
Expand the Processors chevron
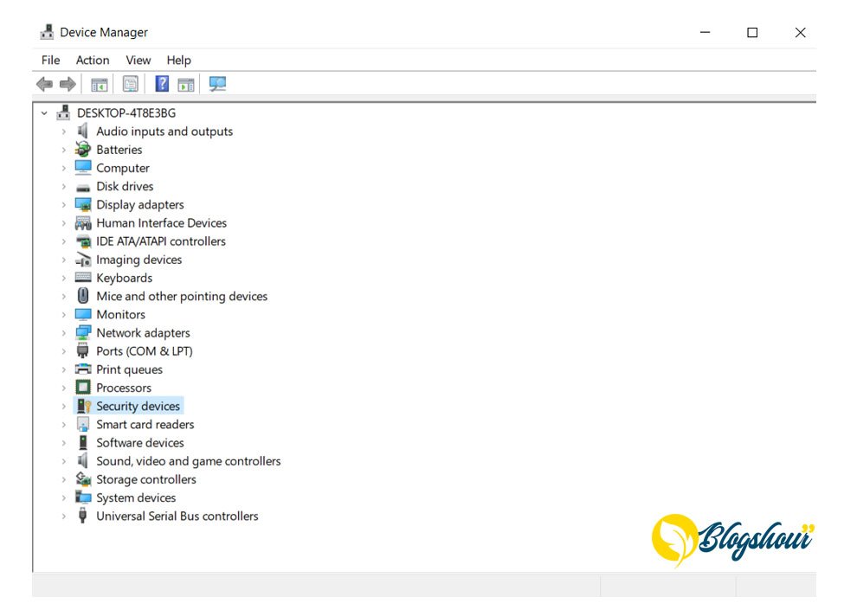pos(63,388)
